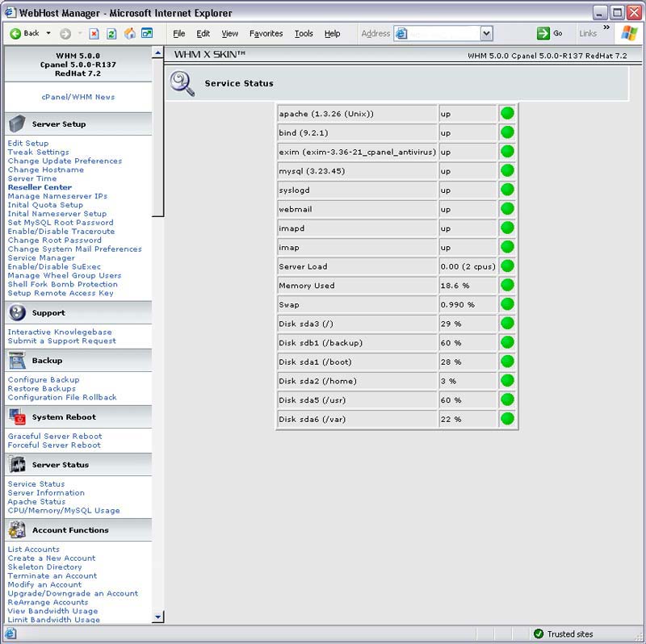The image size is (646, 644).
Task: Click the Apache Status link
Action: (x=36, y=502)
